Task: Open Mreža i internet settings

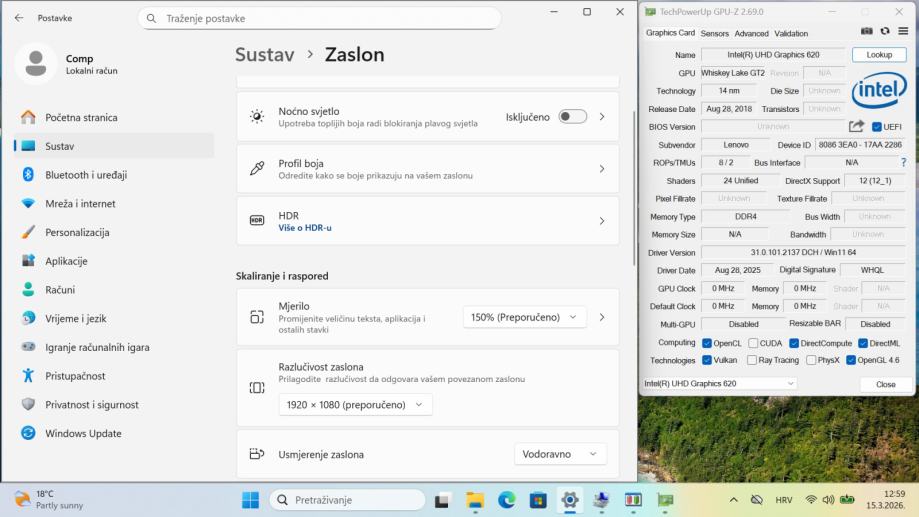Action: (x=114, y=203)
